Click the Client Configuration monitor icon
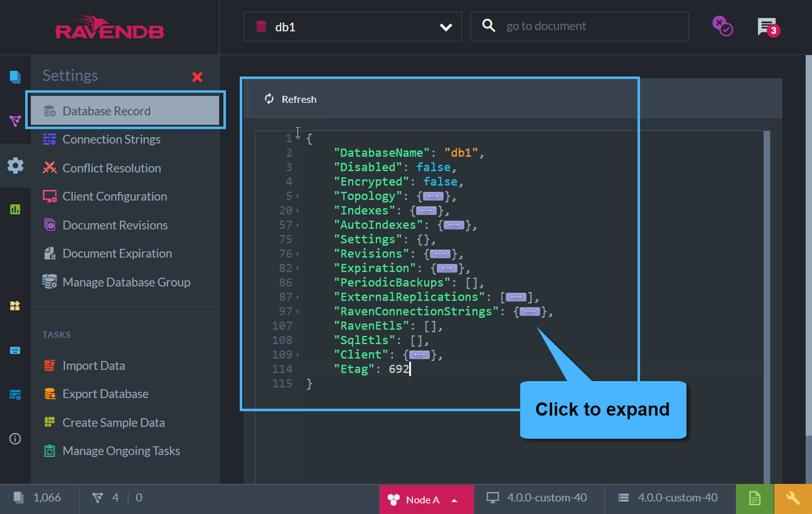 [49, 196]
